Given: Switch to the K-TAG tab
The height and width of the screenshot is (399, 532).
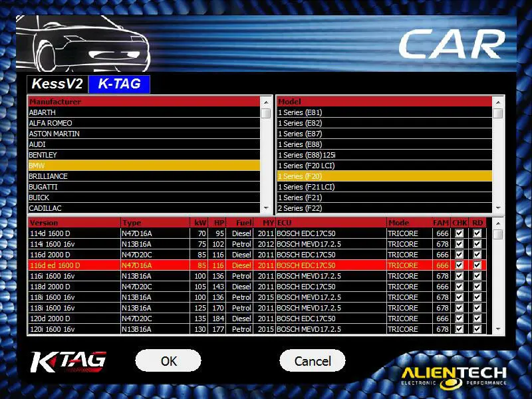Looking at the screenshot, I should point(119,84).
